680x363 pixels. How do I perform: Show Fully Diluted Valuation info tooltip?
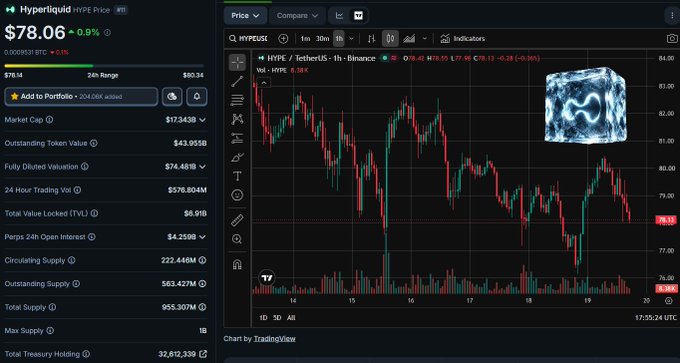85,167
